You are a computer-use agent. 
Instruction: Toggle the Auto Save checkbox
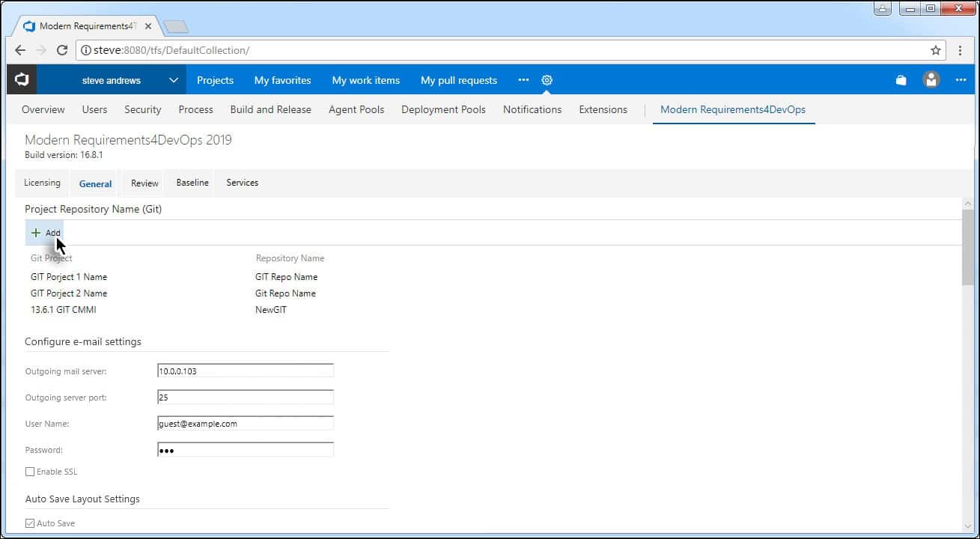coord(30,523)
